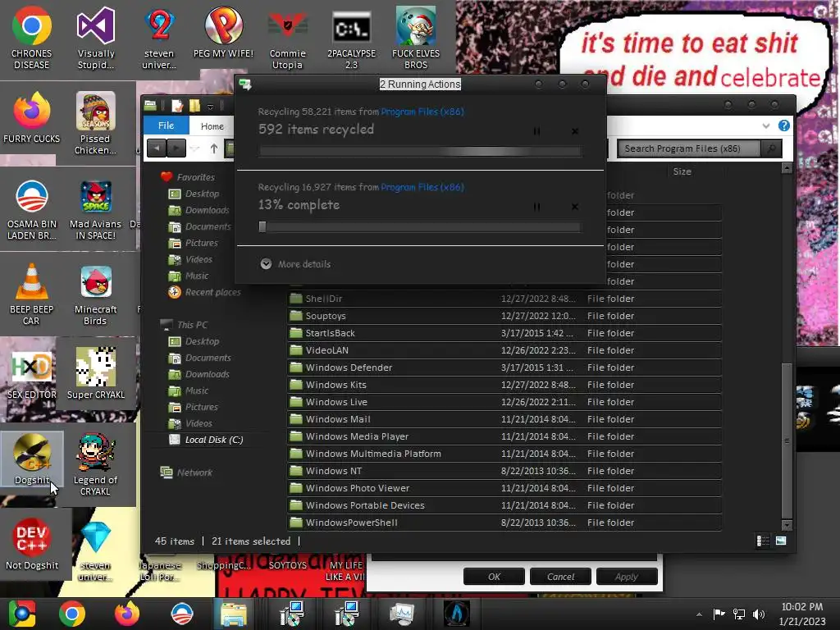The height and width of the screenshot is (630, 840).
Task: Select Favorites heading in navigation pane
Action: (188, 177)
